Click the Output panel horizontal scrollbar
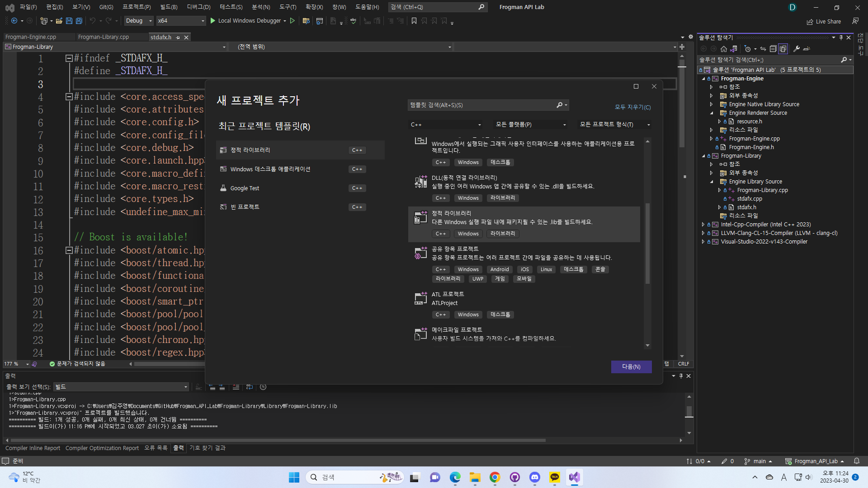This screenshot has width=868, height=488. (x=278, y=440)
